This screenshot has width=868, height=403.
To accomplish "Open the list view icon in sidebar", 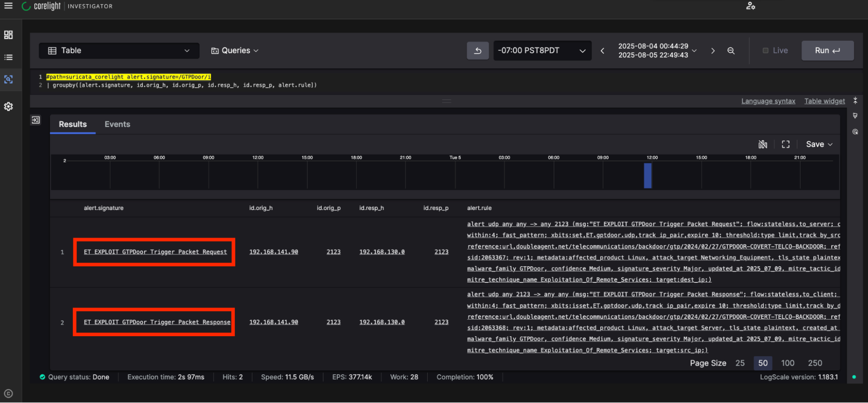I will pos(8,57).
